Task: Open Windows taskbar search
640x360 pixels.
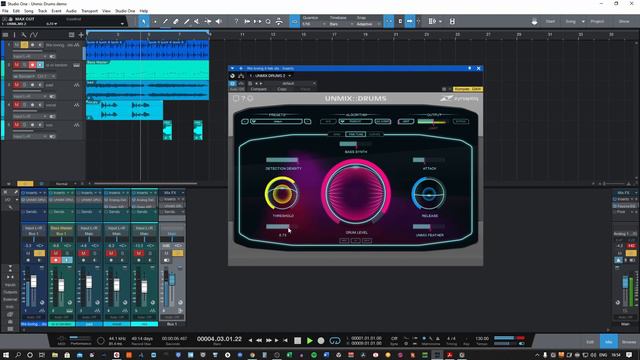Action: coord(18,355)
